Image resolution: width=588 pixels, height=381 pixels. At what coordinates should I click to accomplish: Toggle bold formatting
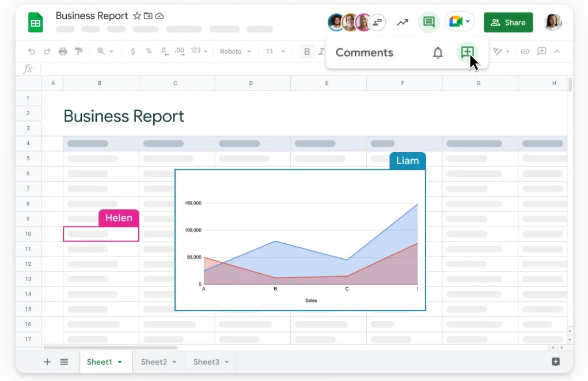[307, 51]
